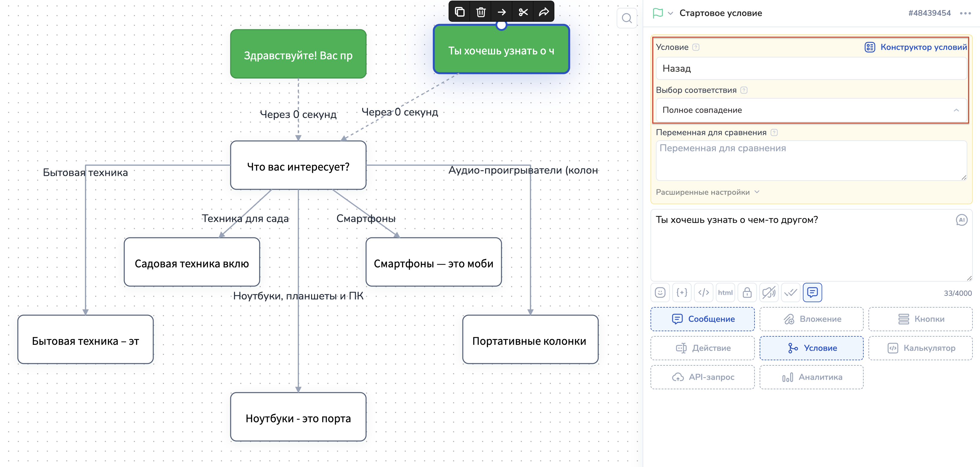Click the 'API-запрос' button
The height and width of the screenshot is (467, 980).
tap(702, 377)
